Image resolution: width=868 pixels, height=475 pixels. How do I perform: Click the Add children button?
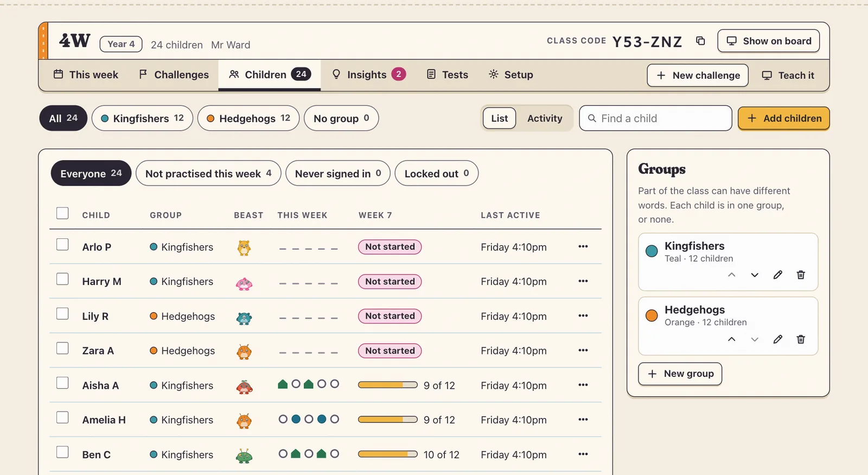[x=784, y=118]
